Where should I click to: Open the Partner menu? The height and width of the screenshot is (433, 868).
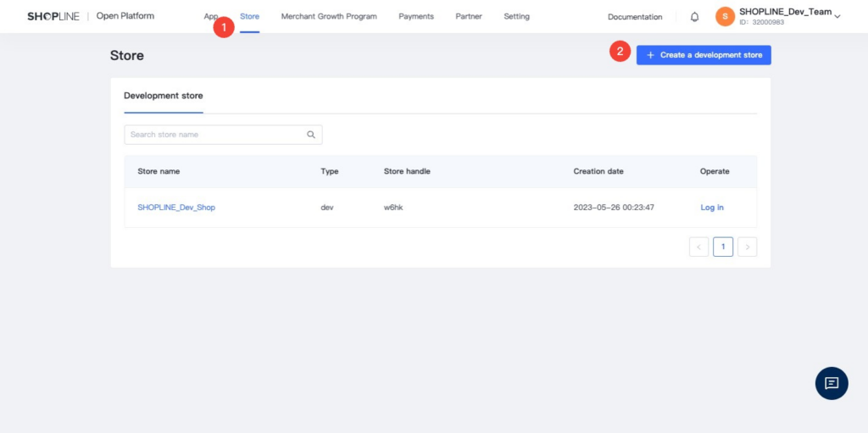coord(469,17)
